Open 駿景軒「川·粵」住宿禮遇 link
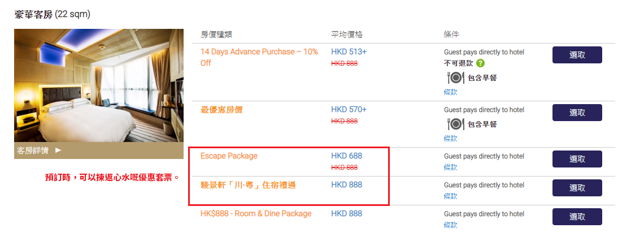Screen dimensions: 644x245 point(248,185)
